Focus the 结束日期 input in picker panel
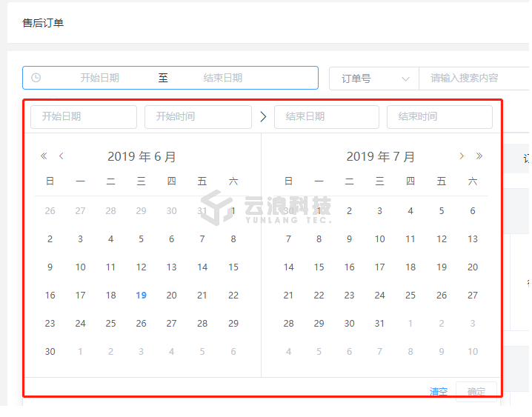The width and height of the screenshot is (532, 417). coord(326,117)
